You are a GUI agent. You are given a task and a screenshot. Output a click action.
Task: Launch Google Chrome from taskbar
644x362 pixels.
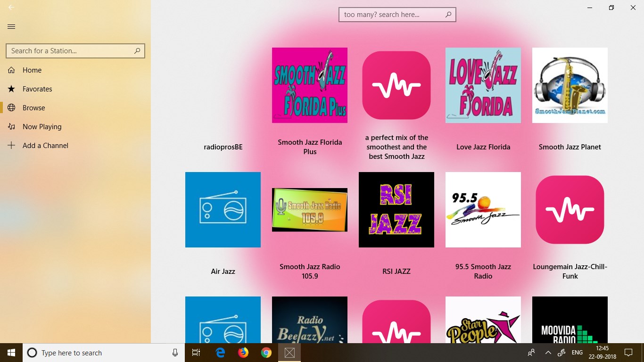click(266, 353)
